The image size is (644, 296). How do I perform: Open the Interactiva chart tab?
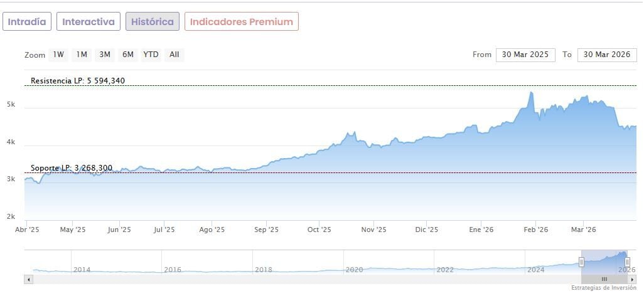pyautogui.click(x=89, y=21)
